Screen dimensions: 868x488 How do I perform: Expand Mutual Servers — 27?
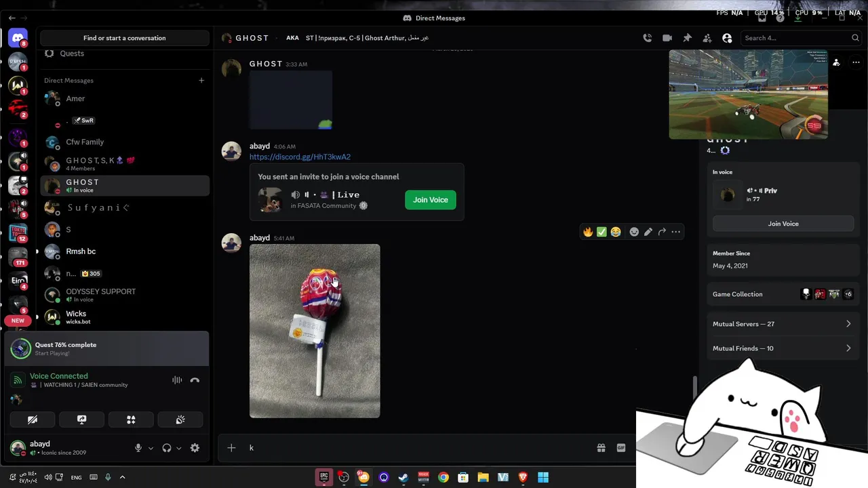click(783, 324)
